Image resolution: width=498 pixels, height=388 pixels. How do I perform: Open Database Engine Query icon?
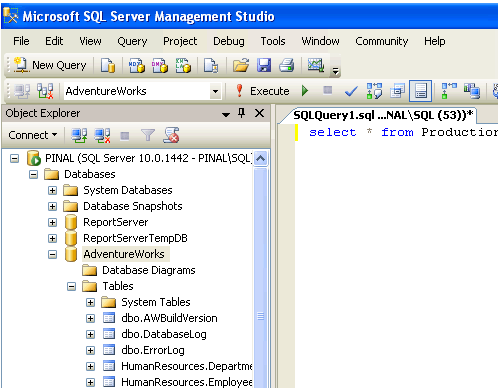click(x=108, y=65)
